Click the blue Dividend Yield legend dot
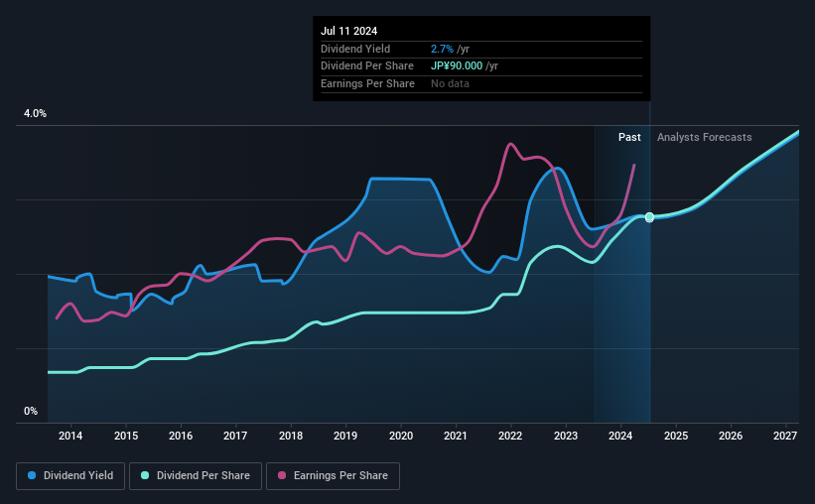 click(x=32, y=475)
